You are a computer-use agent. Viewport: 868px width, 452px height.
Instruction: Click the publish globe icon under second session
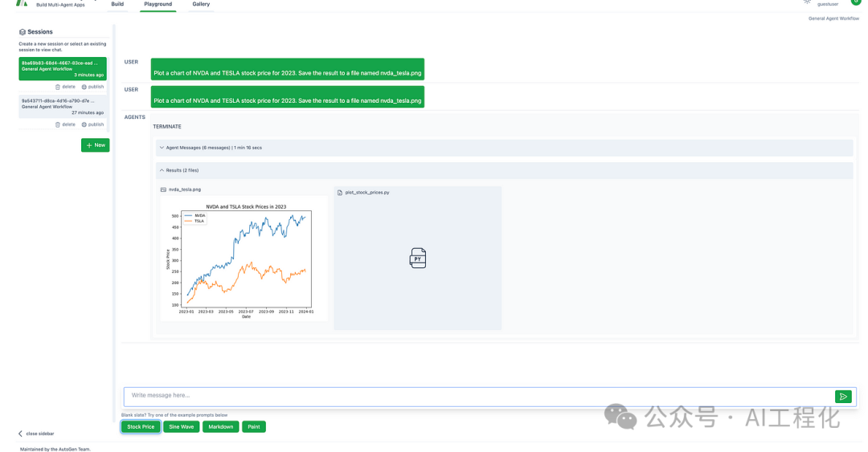click(84, 124)
